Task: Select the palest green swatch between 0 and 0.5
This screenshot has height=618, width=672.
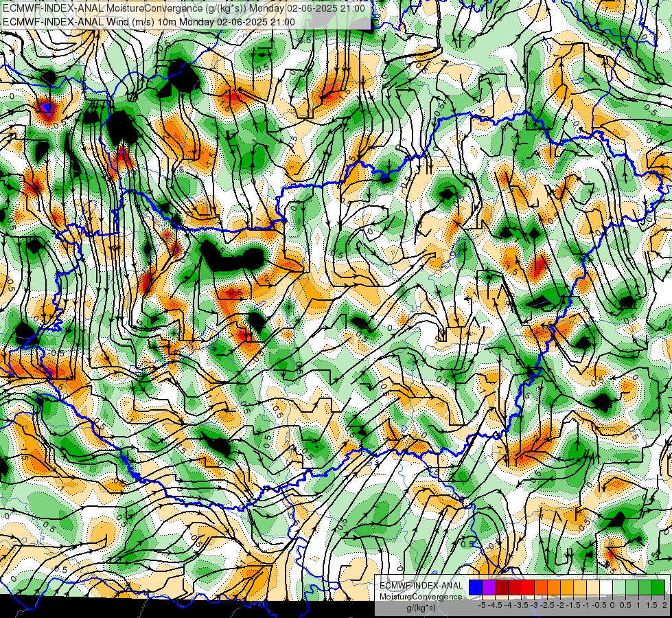Action: coord(619,588)
